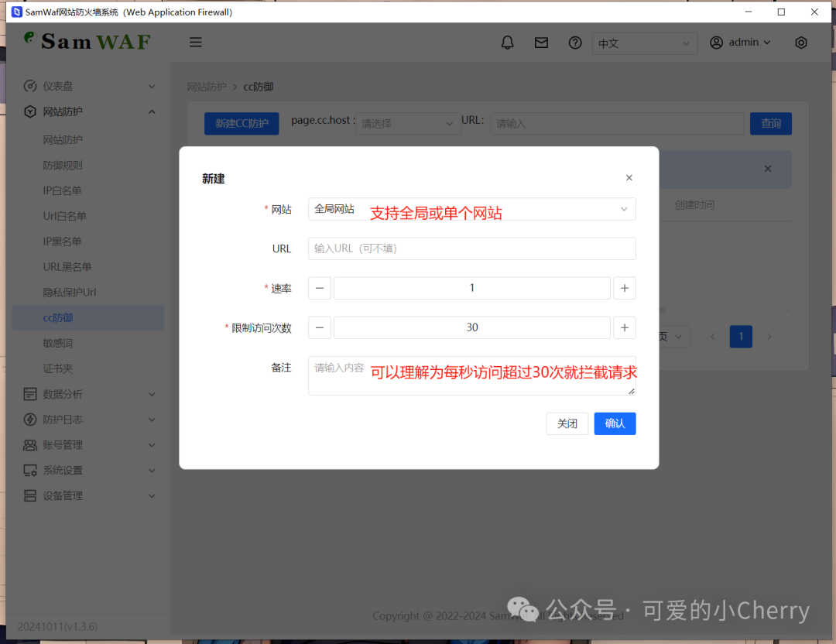The image size is (836, 644).
Task: Open the page size dropdown in pagination
Action: [674, 337]
